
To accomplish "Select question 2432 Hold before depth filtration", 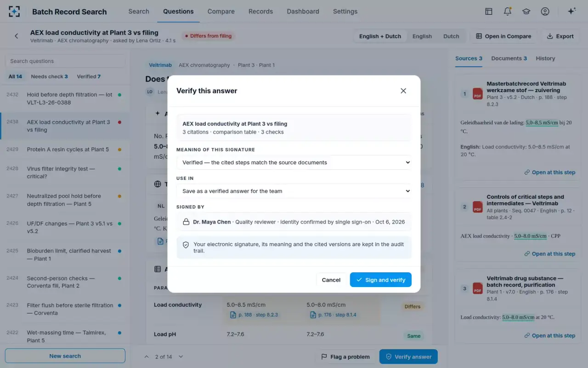I will coord(65,98).
